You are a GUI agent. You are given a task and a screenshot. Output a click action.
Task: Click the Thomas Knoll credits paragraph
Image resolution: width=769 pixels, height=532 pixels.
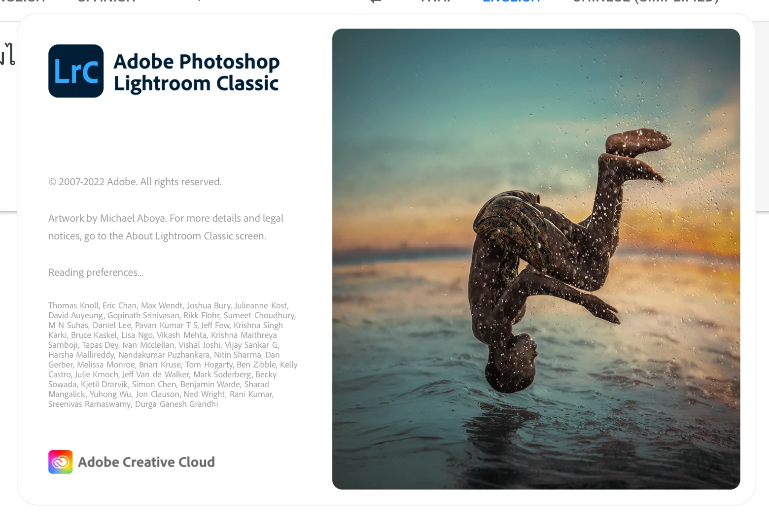pos(173,355)
